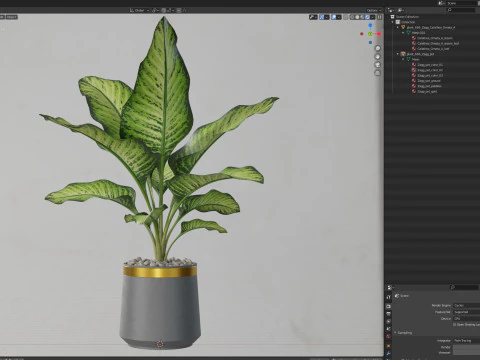Click blue Z axis on navigation gizmo

click(370, 25)
